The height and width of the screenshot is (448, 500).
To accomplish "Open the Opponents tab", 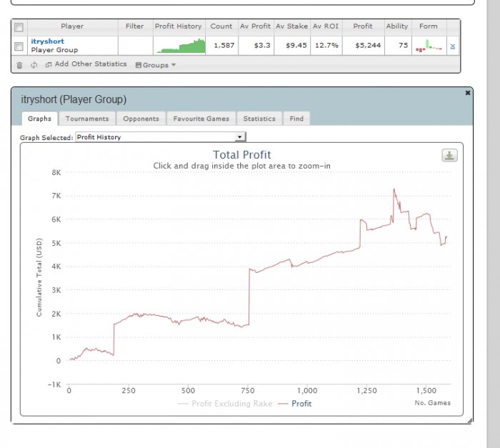I will coord(141,119).
